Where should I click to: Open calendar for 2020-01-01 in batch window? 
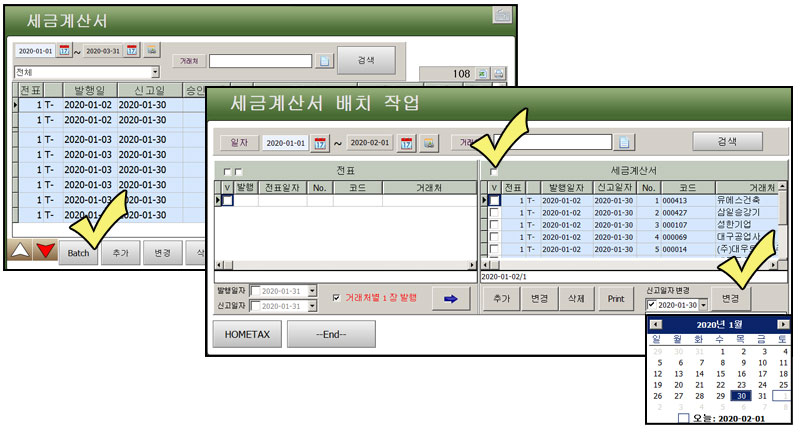[320, 143]
